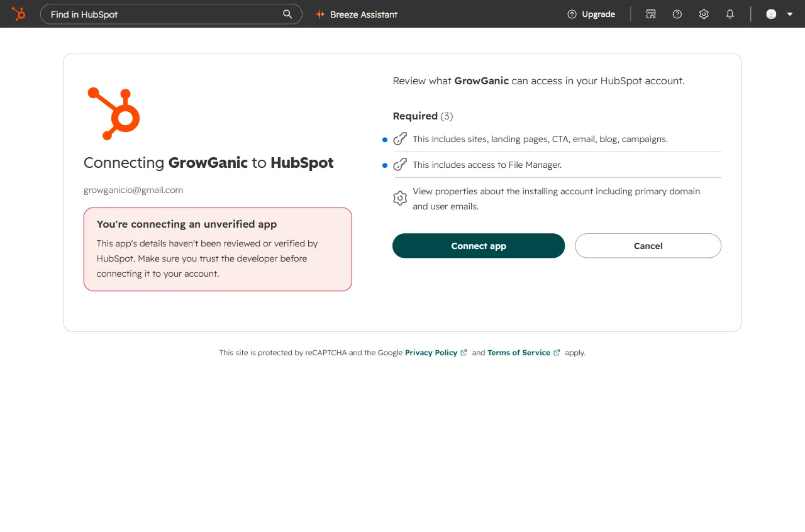Click the Privacy Policy external link icon
This screenshot has width=805, height=532.
(464, 353)
